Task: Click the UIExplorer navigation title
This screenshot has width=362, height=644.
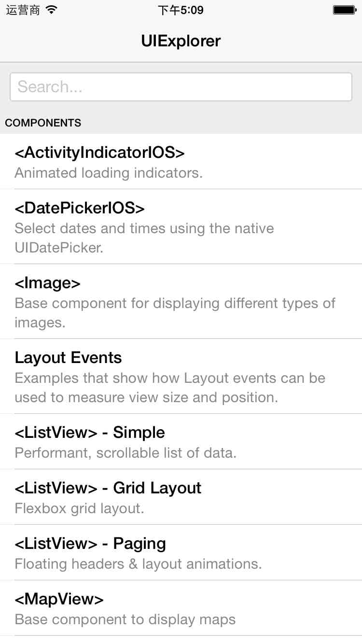Action: (x=181, y=41)
